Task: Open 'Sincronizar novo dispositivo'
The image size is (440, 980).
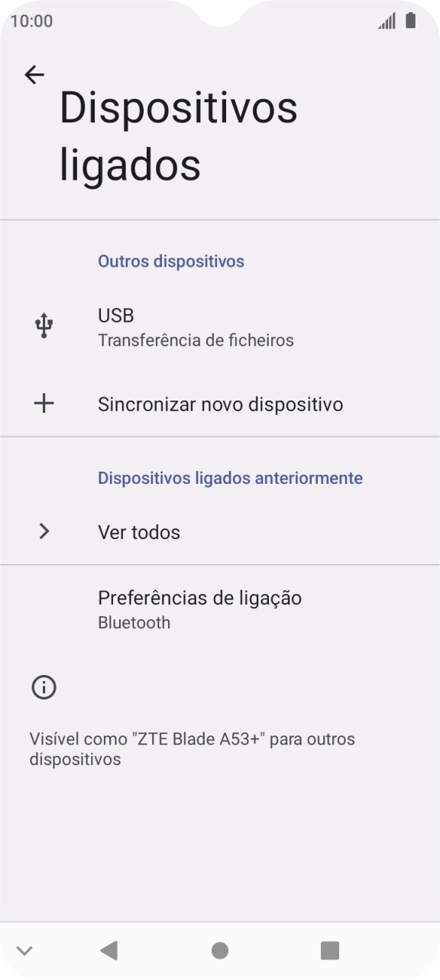Action: coord(220,404)
